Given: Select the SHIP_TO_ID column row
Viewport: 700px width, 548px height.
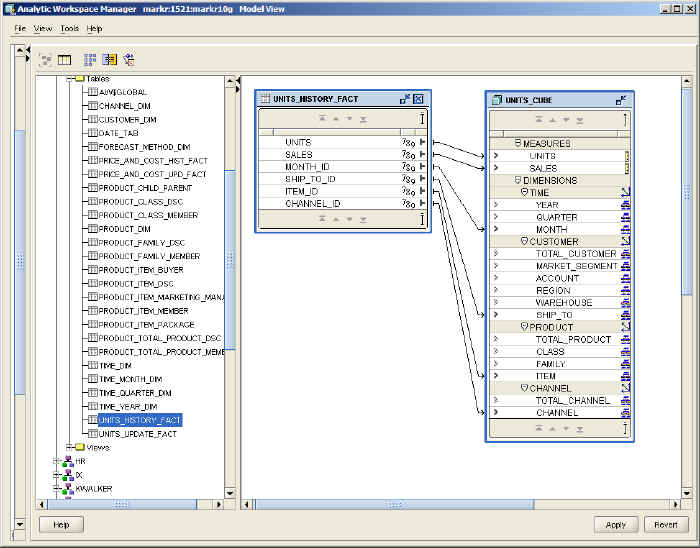Looking at the screenshot, I should (342, 179).
